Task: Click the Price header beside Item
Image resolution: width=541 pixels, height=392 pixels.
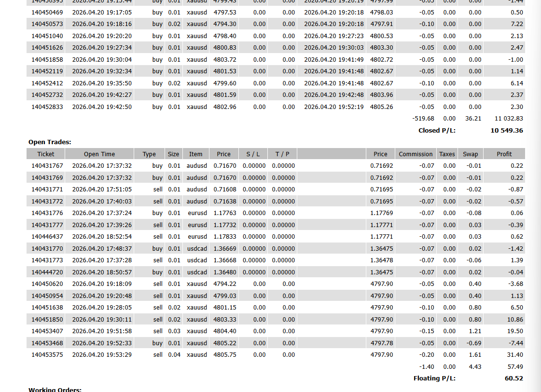Action: [x=223, y=154]
